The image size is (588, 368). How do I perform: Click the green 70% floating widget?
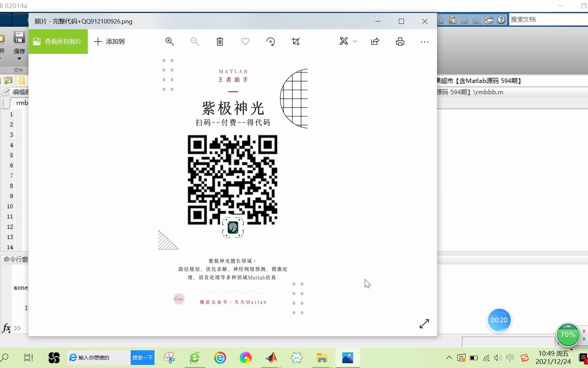tap(568, 335)
